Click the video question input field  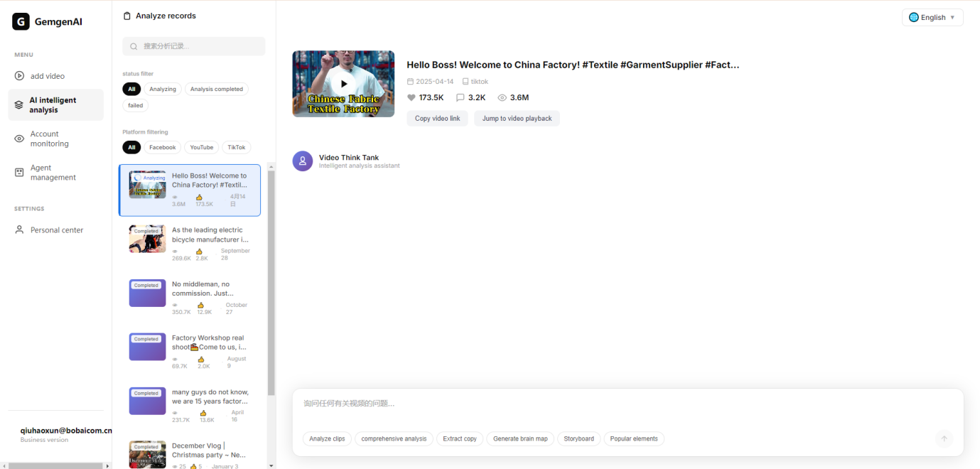click(611, 404)
